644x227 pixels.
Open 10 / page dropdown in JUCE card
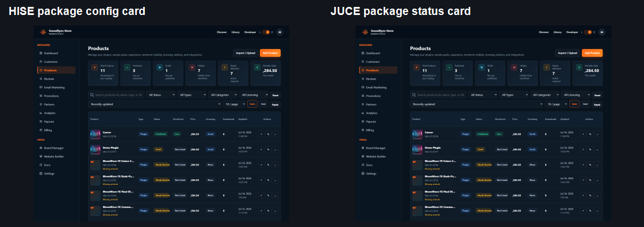[x=556, y=104]
